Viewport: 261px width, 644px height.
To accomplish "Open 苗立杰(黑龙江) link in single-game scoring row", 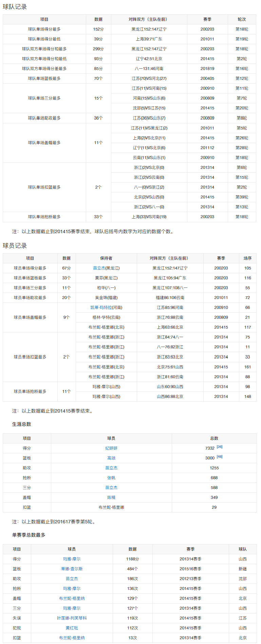I will [99, 268].
